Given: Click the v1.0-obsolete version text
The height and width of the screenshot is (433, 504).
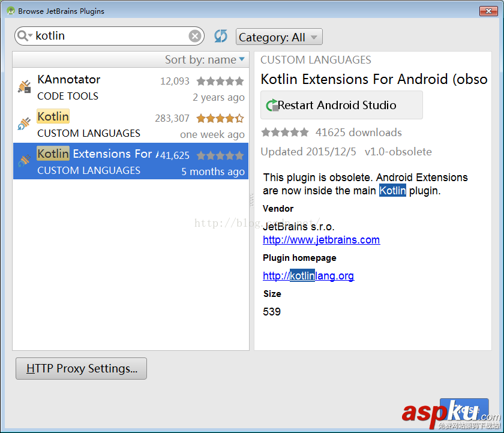Looking at the screenshot, I should pyautogui.click(x=398, y=152).
